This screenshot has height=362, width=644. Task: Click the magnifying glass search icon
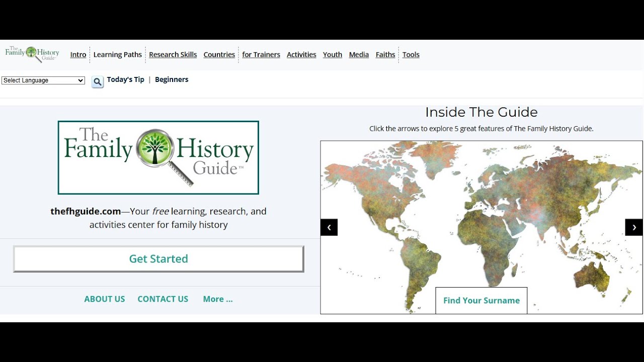[98, 81]
